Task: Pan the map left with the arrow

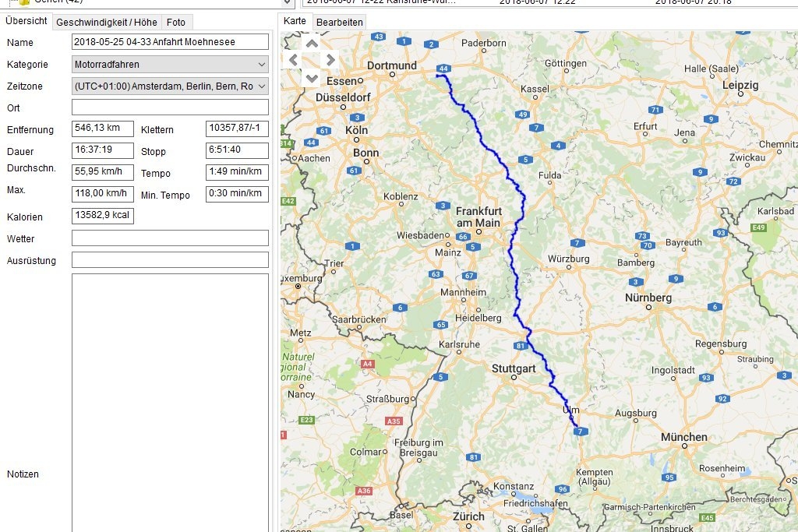Action: pyautogui.click(x=294, y=60)
